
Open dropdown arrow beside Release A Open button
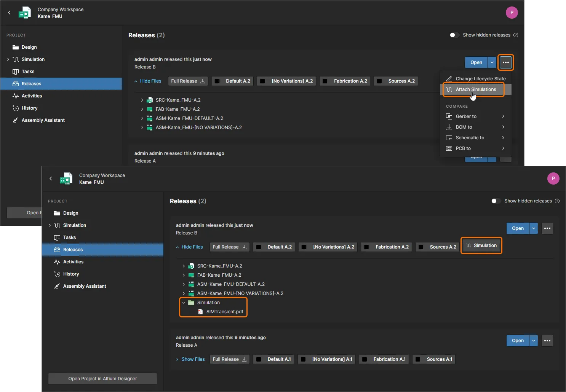pyautogui.click(x=533, y=341)
